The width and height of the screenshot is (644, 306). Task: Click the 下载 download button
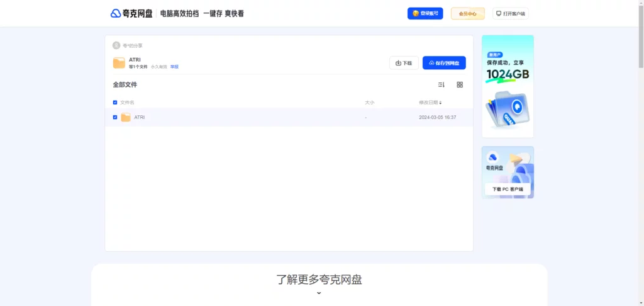click(404, 63)
